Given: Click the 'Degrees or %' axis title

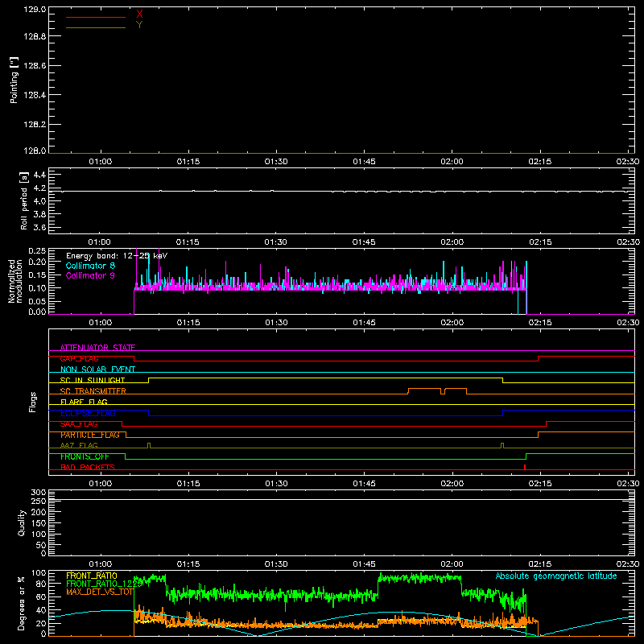Looking at the screenshot, I should [x=21, y=603].
